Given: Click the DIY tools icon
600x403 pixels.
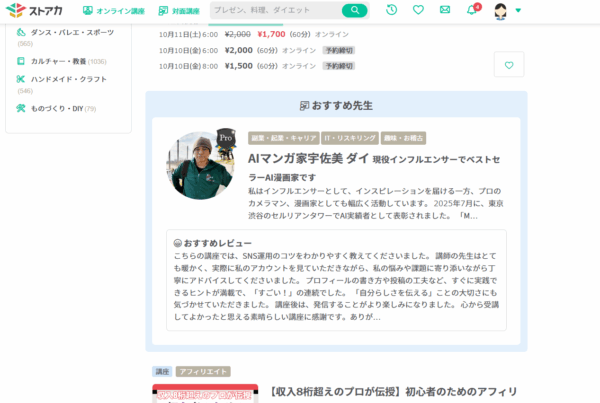Looking at the screenshot, I should point(21,108).
